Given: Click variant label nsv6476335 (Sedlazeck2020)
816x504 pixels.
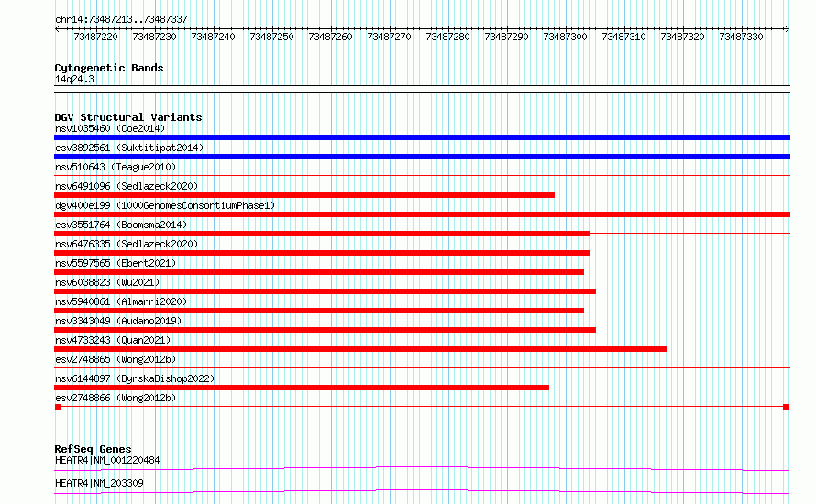Looking at the screenshot, I should (127, 244).
